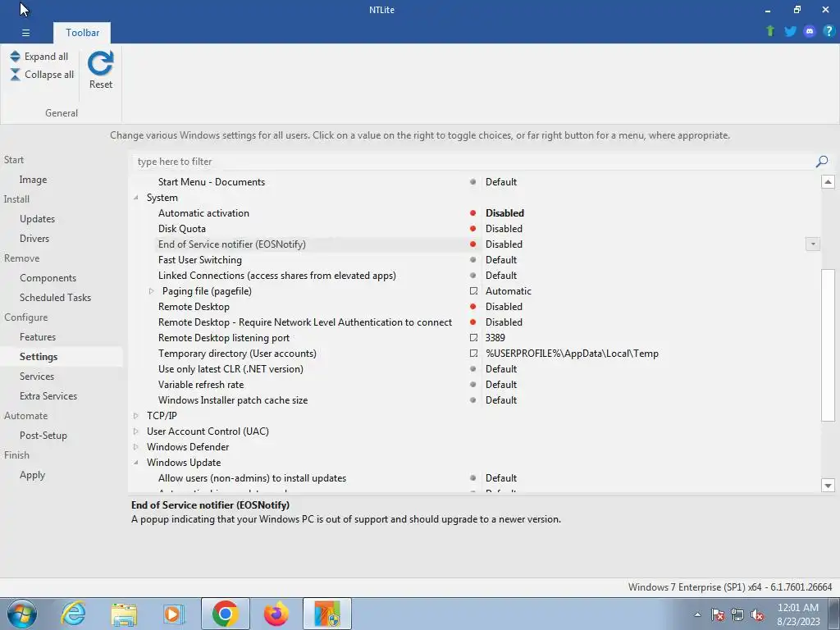Click edit icon beside 3389 port value

click(473, 337)
